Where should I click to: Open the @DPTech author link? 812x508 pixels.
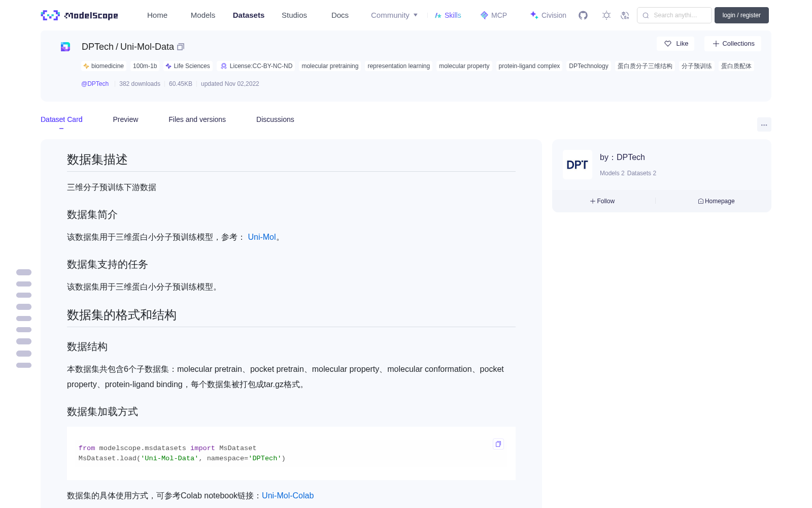95,84
